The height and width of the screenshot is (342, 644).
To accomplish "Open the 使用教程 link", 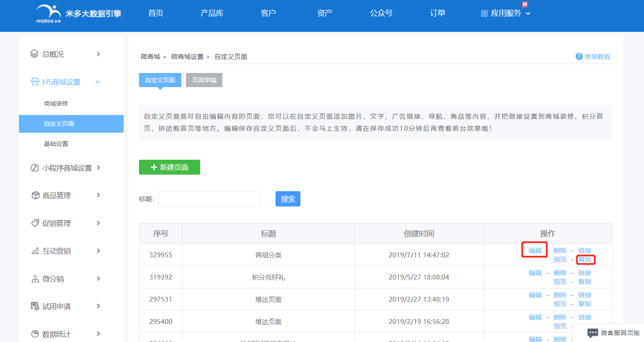I will (x=598, y=57).
